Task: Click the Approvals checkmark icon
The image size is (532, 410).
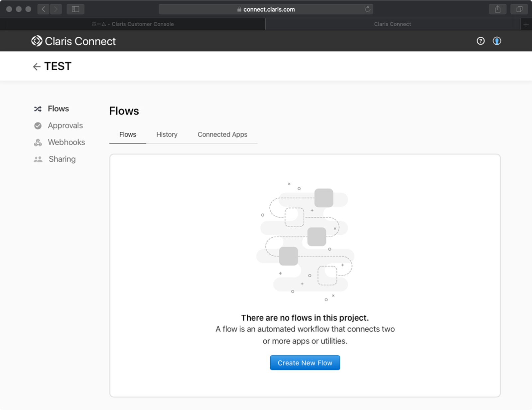Action: (38, 126)
